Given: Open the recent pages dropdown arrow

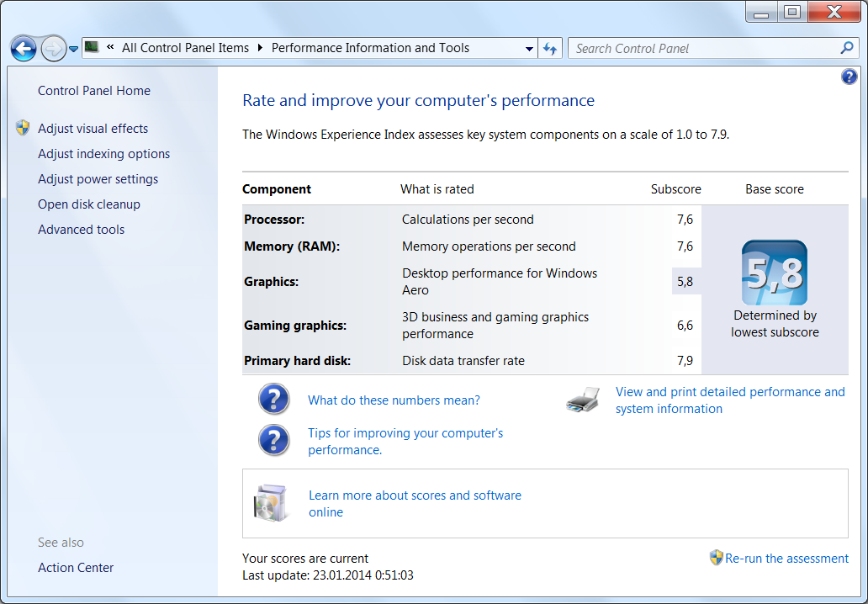Looking at the screenshot, I should (x=74, y=49).
